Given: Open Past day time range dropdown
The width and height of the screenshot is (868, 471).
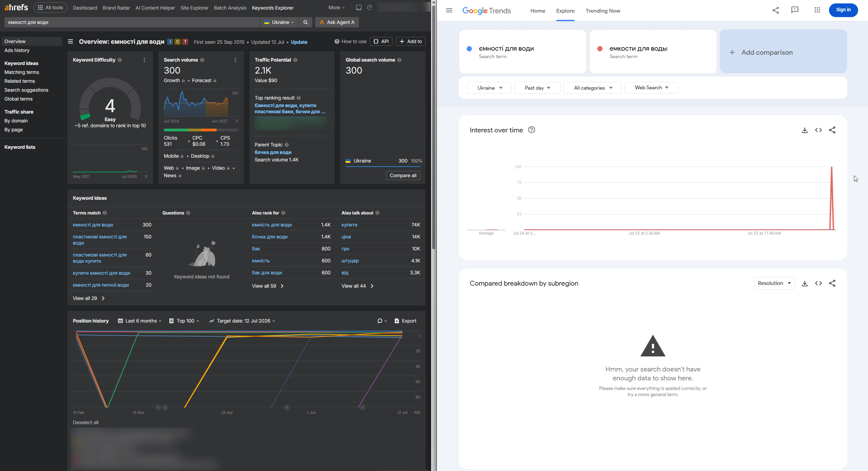Looking at the screenshot, I should point(537,88).
